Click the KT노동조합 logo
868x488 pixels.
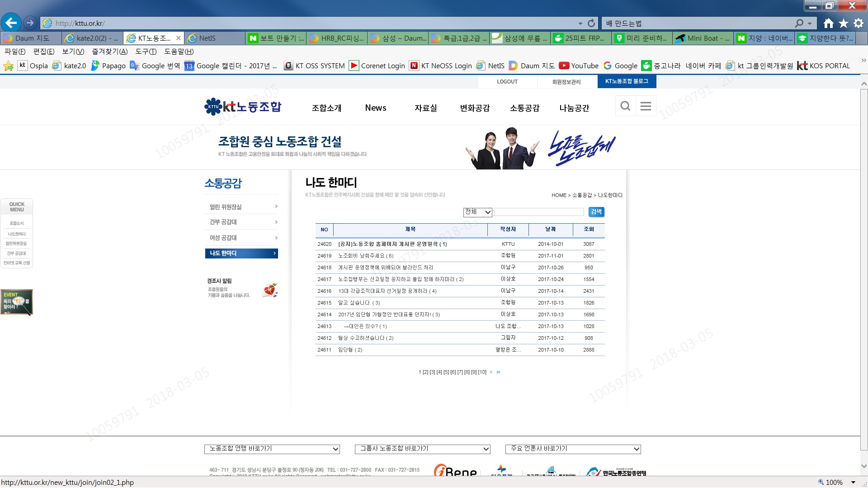243,107
